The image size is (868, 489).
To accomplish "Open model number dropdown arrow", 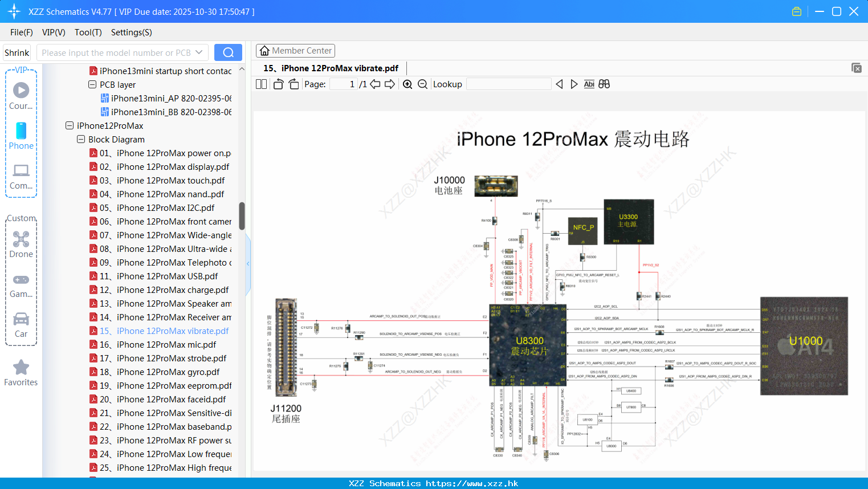I will point(199,52).
